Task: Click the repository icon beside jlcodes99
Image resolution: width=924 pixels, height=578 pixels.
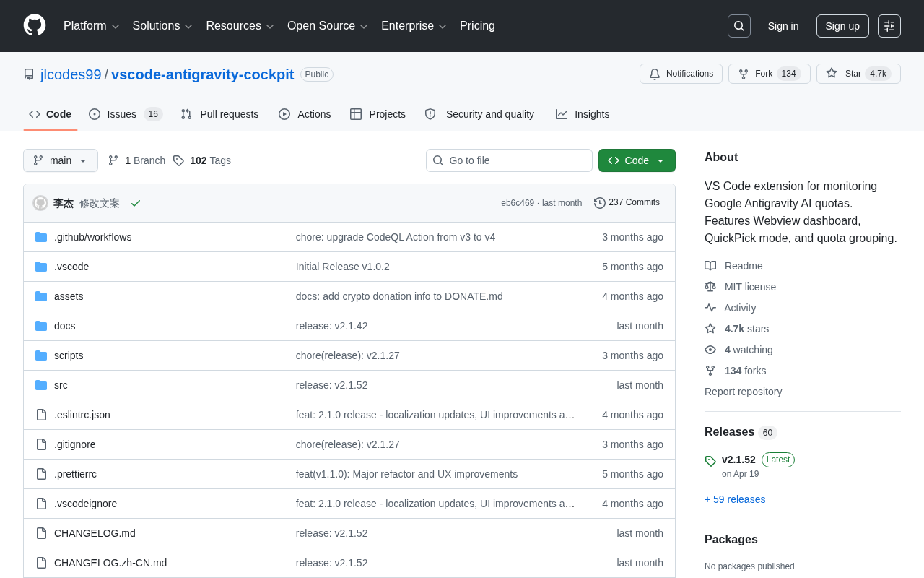Action: 29,74
